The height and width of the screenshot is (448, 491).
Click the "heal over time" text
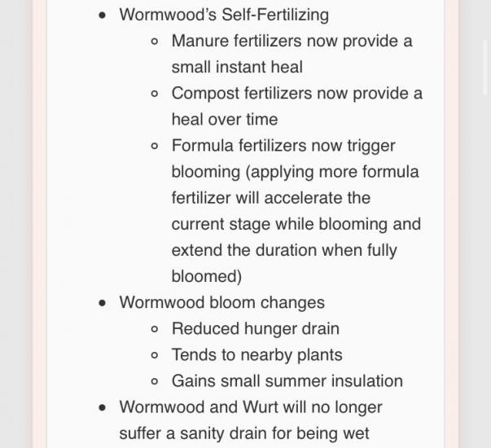225,120
